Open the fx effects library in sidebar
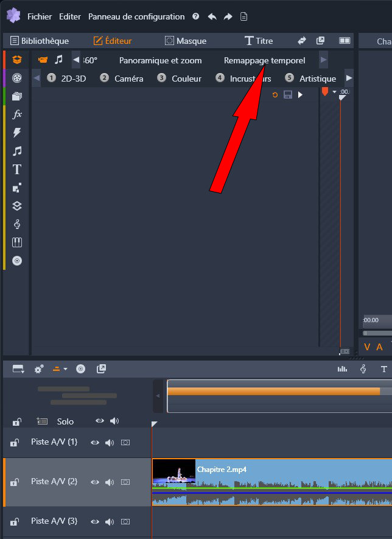The height and width of the screenshot is (539, 392). pos(17,114)
